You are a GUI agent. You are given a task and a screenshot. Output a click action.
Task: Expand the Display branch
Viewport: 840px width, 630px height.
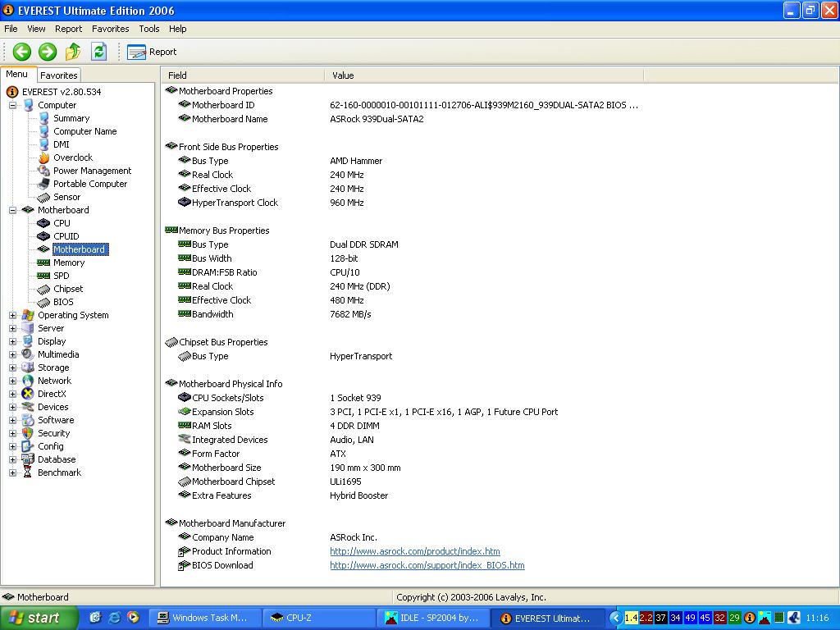[x=12, y=342]
